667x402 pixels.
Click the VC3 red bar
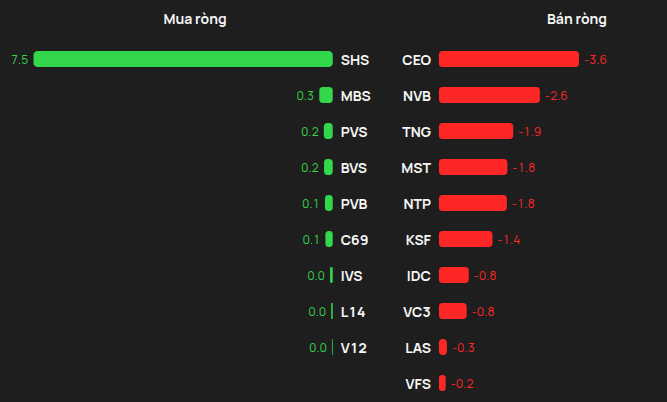point(453,311)
